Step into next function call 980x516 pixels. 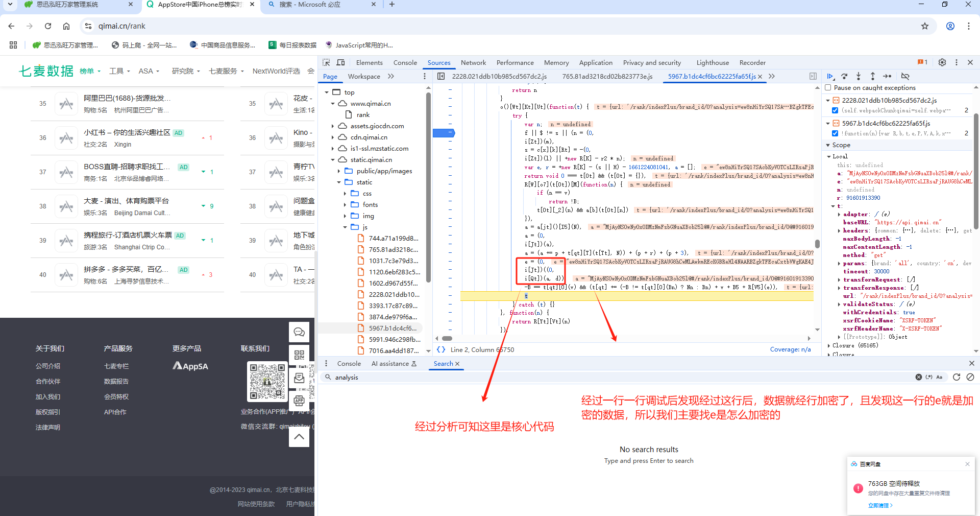tap(859, 76)
